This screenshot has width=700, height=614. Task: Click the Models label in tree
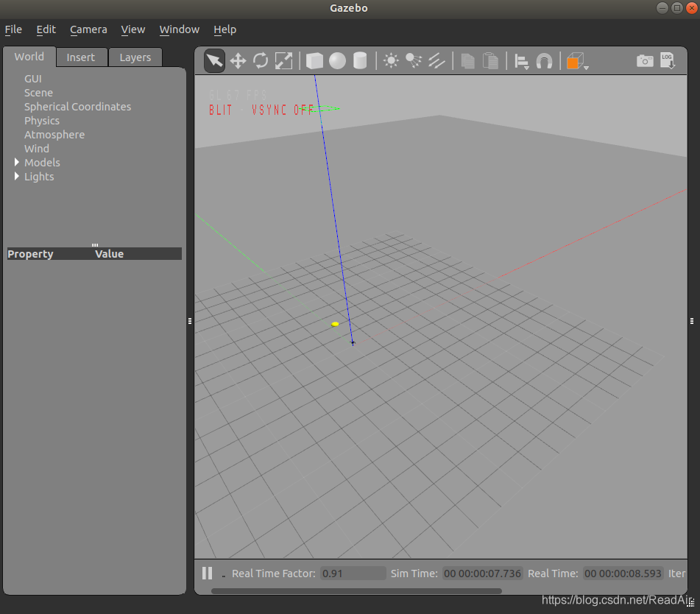[42, 163]
